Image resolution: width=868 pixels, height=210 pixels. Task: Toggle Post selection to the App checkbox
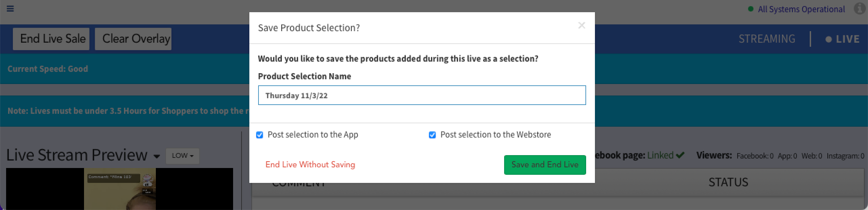click(x=260, y=135)
